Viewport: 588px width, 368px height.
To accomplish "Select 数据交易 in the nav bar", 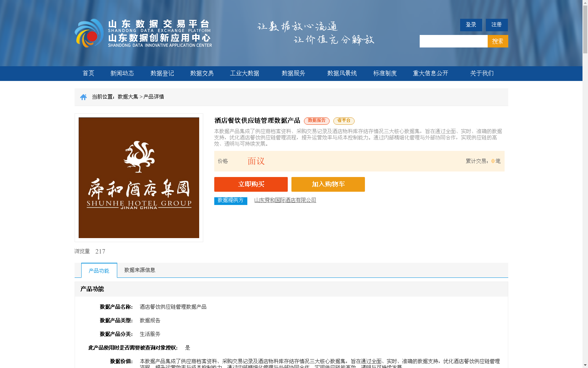I will (x=202, y=73).
